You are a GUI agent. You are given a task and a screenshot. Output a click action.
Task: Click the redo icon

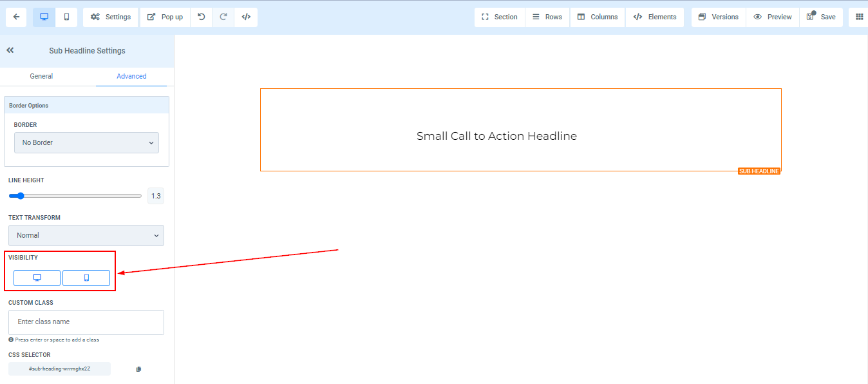[223, 17]
